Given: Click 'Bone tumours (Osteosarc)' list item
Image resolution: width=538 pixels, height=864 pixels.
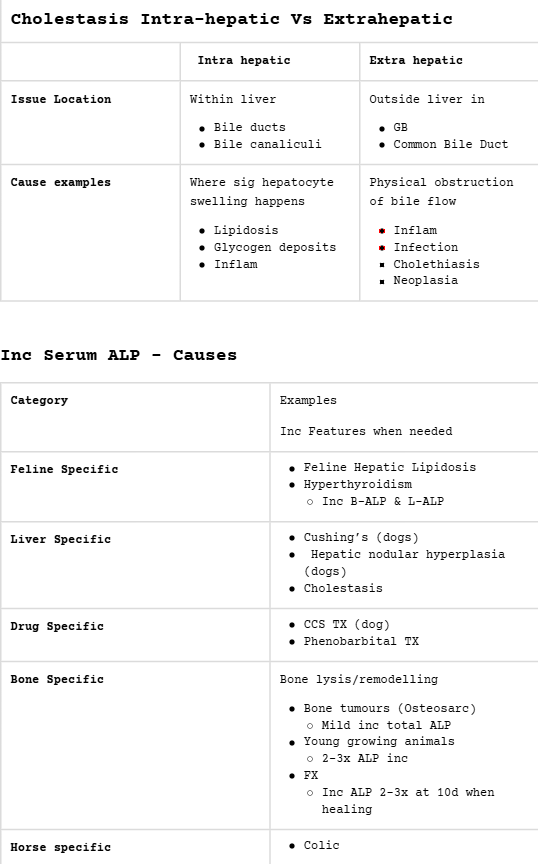Looking at the screenshot, I should pos(390,709).
